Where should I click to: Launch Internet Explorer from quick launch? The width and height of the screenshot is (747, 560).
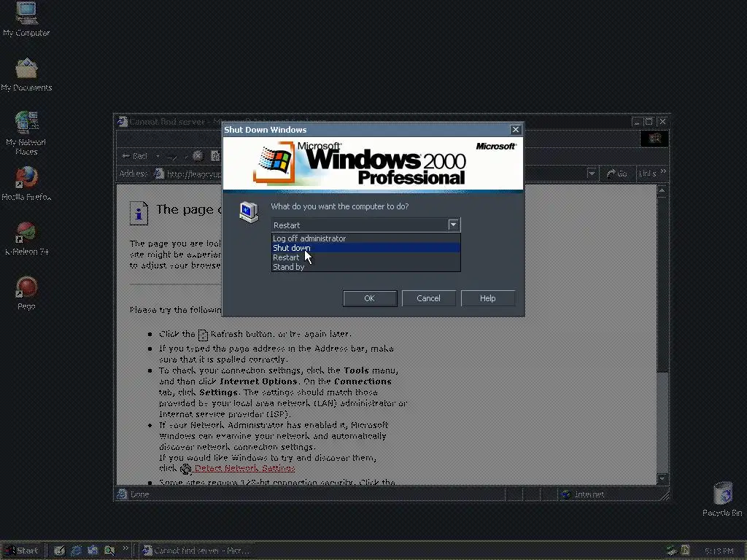(x=76, y=551)
